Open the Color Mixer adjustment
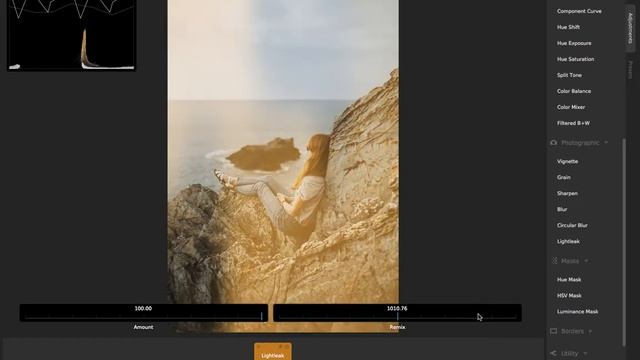 tap(571, 107)
